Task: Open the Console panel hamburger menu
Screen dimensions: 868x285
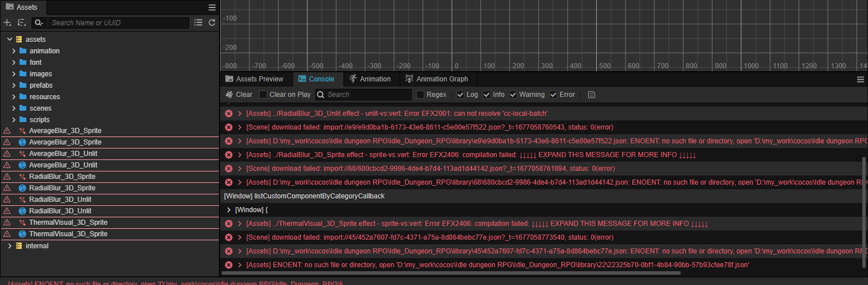Action: pyautogui.click(x=860, y=79)
